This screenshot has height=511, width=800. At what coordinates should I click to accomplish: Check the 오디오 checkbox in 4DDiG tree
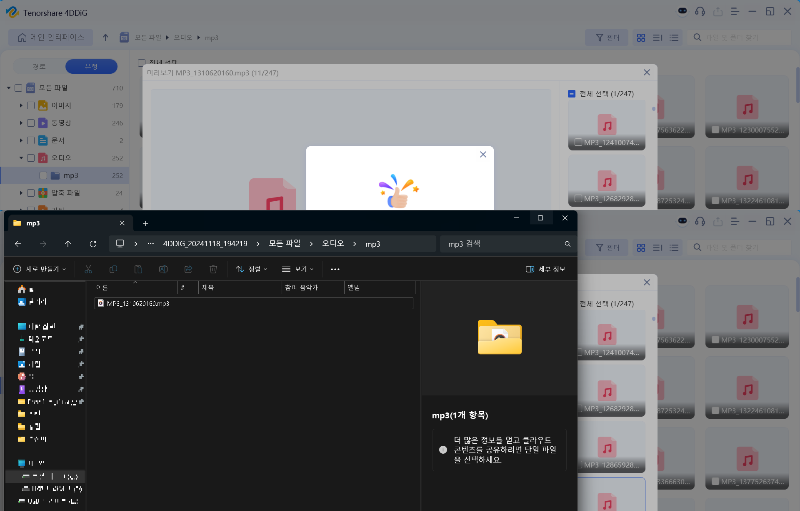point(31,158)
